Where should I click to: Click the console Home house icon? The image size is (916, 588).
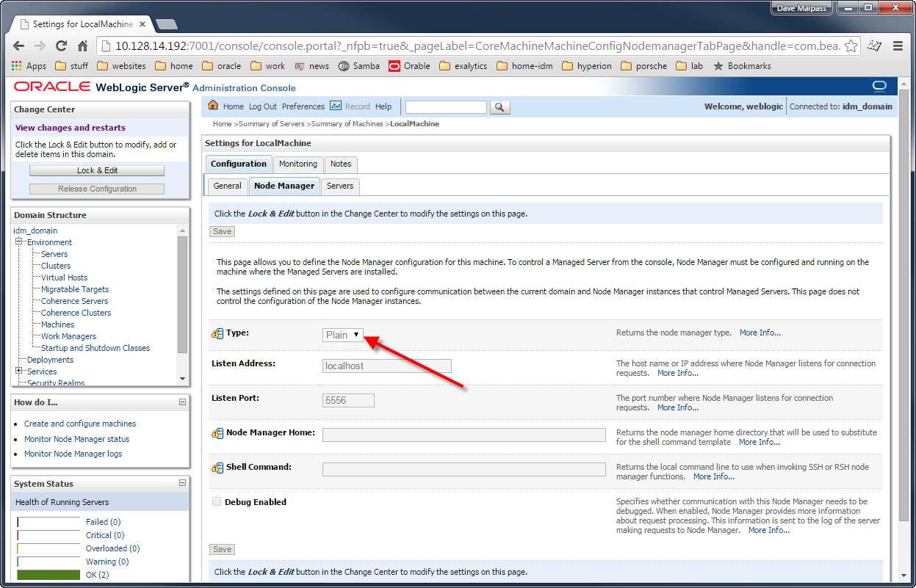(x=214, y=106)
